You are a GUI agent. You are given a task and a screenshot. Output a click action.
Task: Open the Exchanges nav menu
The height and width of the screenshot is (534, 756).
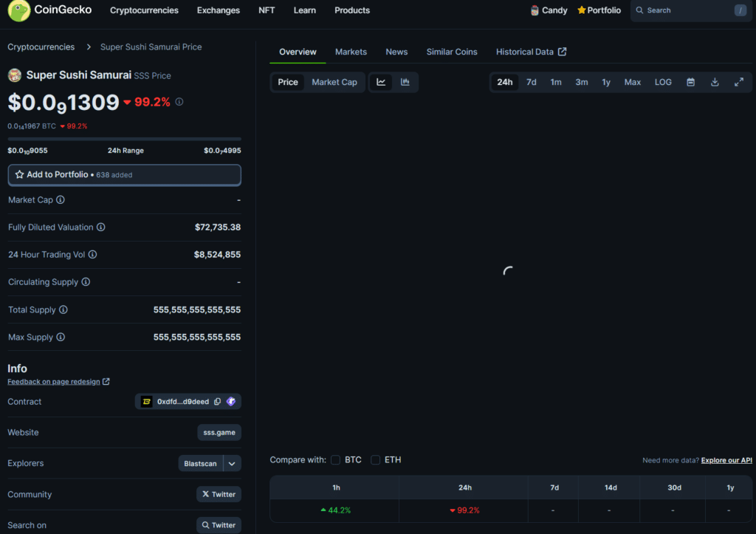pos(219,10)
